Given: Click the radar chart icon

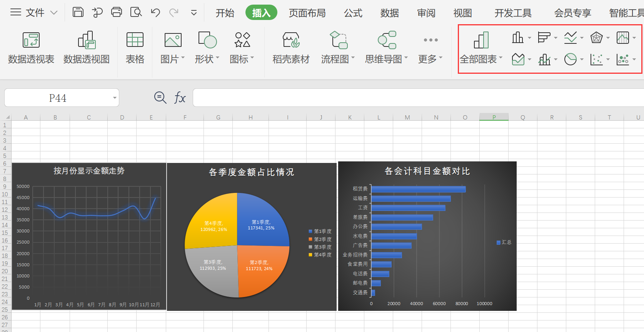Looking at the screenshot, I should click(596, 38).
